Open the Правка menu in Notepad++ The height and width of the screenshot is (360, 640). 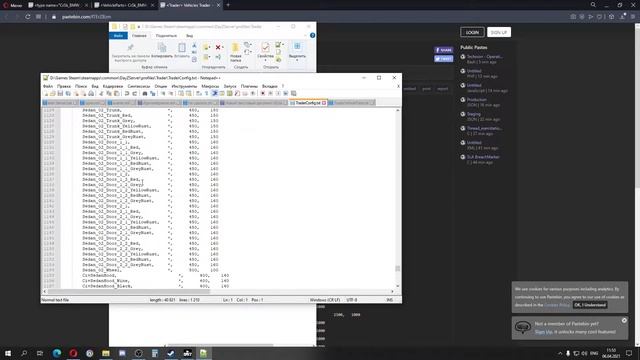tap(64, 86)
